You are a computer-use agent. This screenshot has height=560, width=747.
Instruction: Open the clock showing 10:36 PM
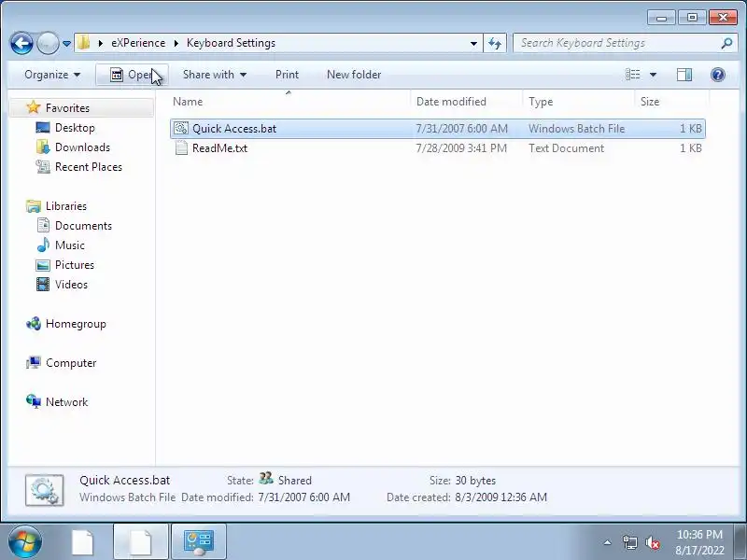(x=699, y=542)
